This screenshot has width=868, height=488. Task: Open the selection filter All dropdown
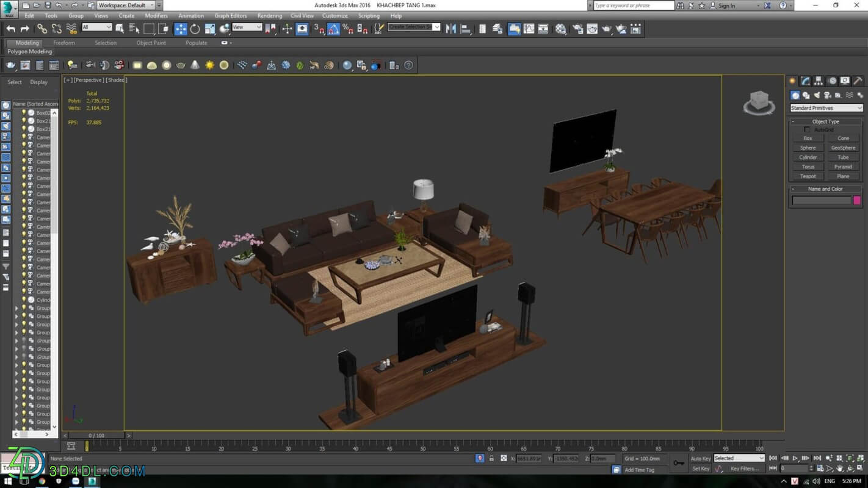tap(96, 27)
